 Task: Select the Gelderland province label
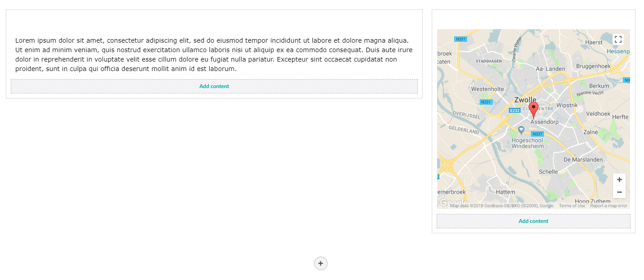coord(464,130)
